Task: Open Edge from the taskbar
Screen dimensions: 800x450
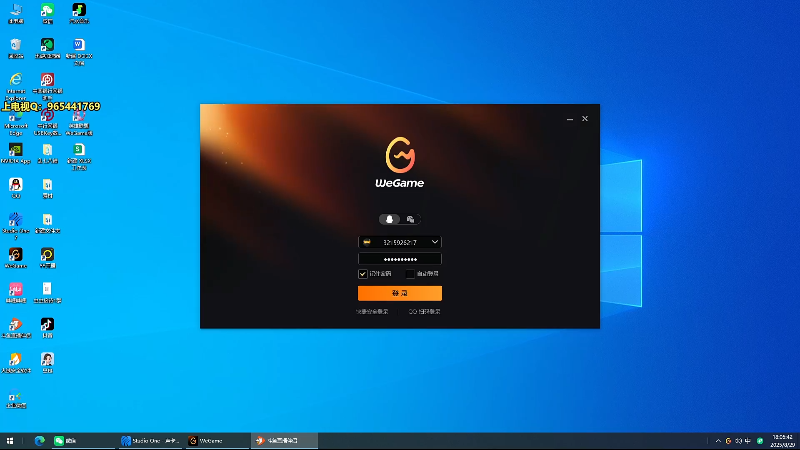Action: click(x=39, y=441)
